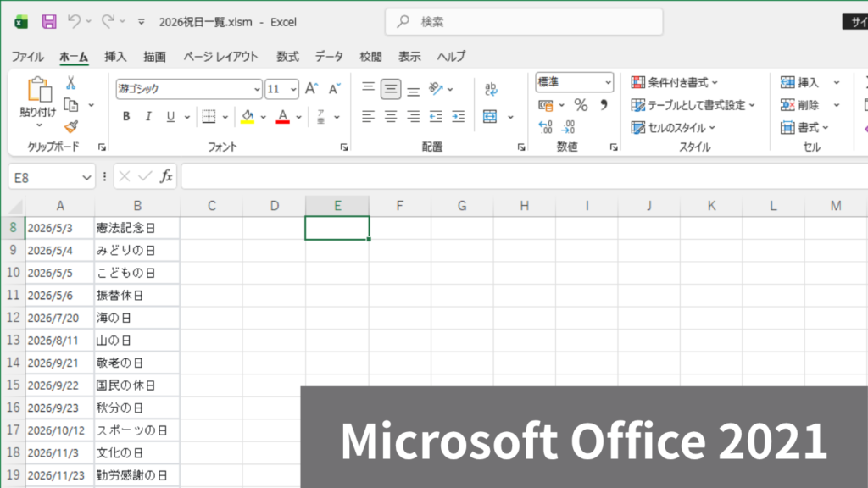Apply the red font color
The height and width of the screenshot is (488, 868).
[x=283, y=116]
